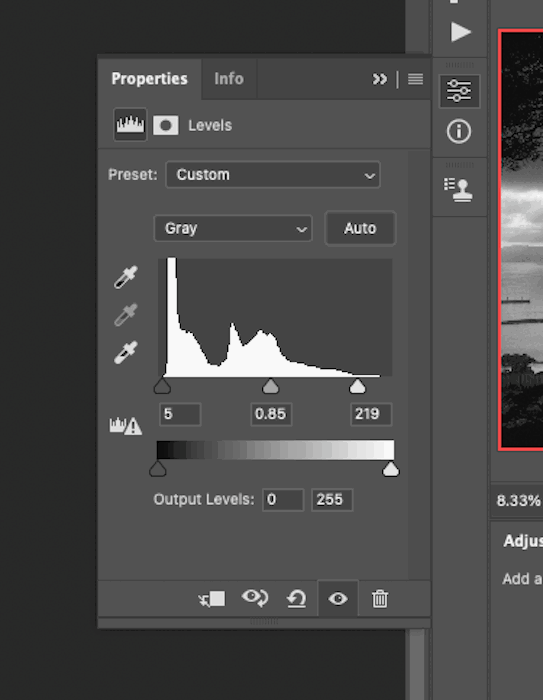Viewport: 543px width, 700px height.
Task: Pick the black point eyedropper
Action: (126, 277)
